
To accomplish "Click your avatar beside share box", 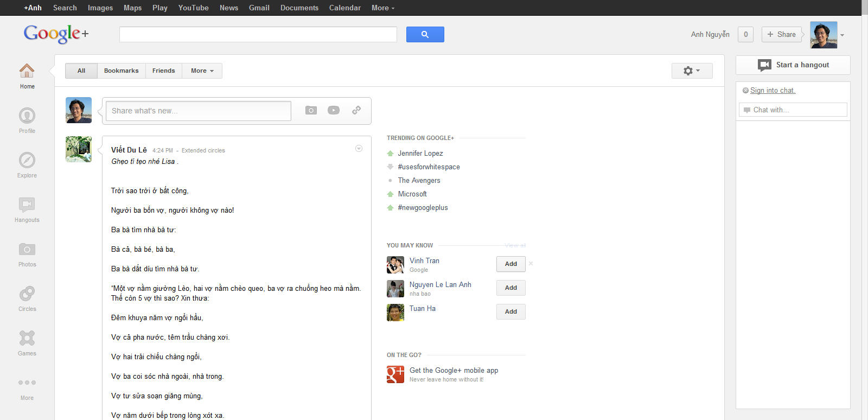I will tap(79, 110).
